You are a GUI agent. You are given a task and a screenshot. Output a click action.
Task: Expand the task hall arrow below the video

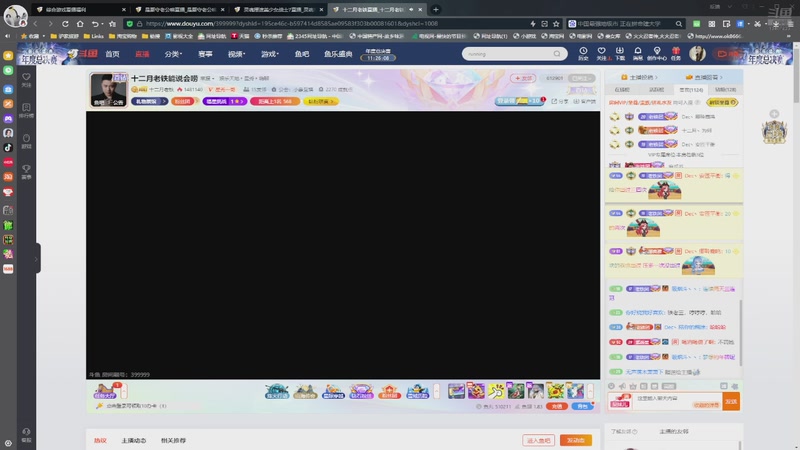pyautogui.click(x=123, y=391)
